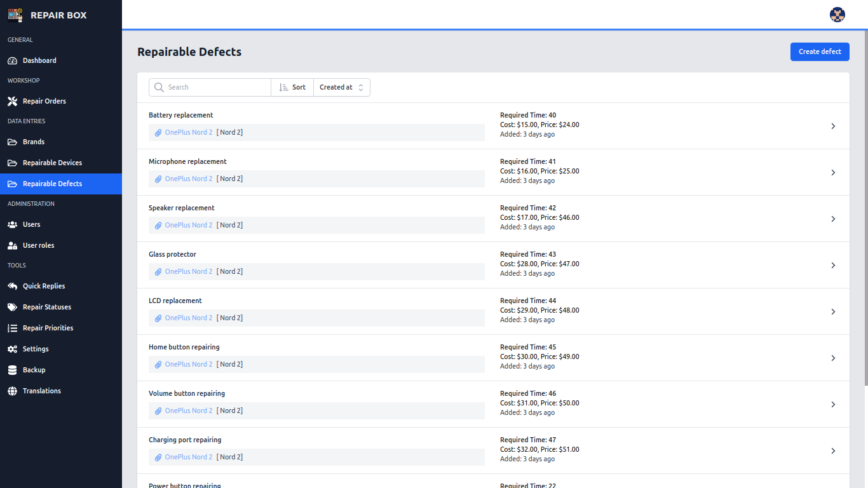Click the User roles lock icon
Screen dimensions: 868x488
[x=12, y=245]
